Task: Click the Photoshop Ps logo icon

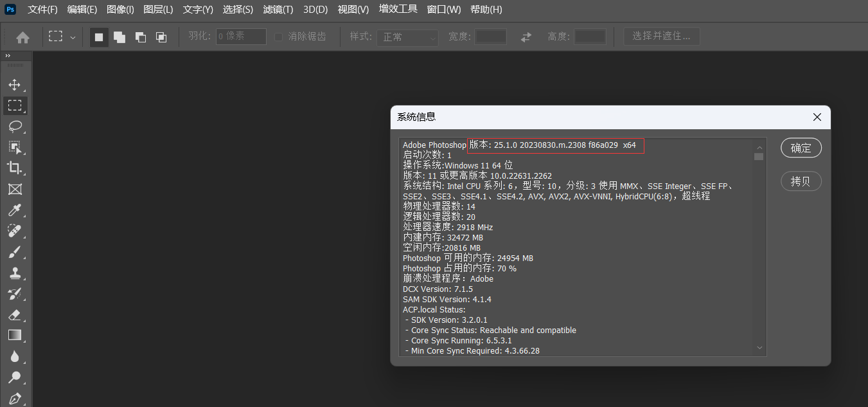Action: [10, 9]
